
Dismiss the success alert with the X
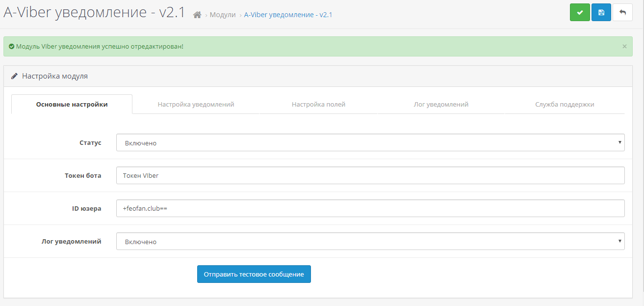click(x=624, y=46)
